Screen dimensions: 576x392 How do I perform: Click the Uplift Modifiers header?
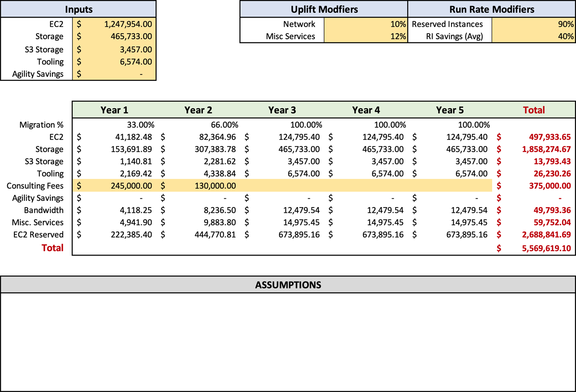324,9
